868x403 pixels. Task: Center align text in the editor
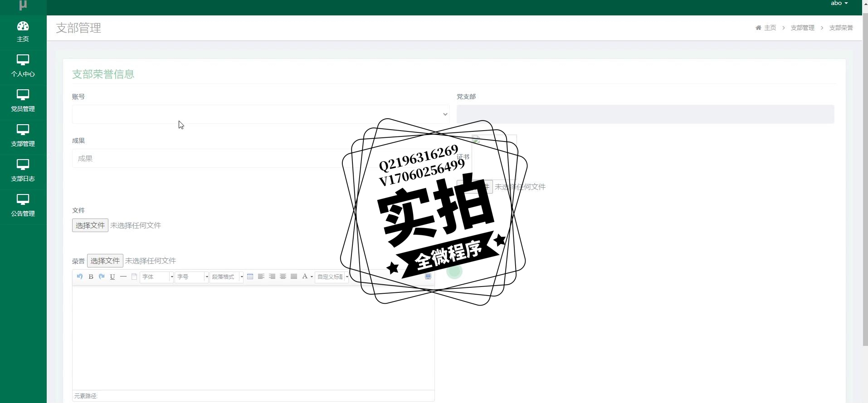click(283, 277)
